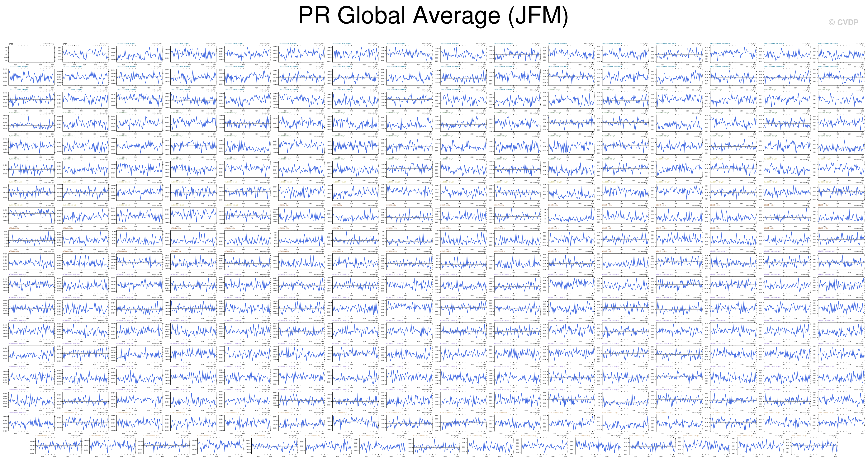Select the ACCESS-ESM1-5 r33i1p1f1 panel
Viewport: 868px width, 463px height.
[139, 100]
